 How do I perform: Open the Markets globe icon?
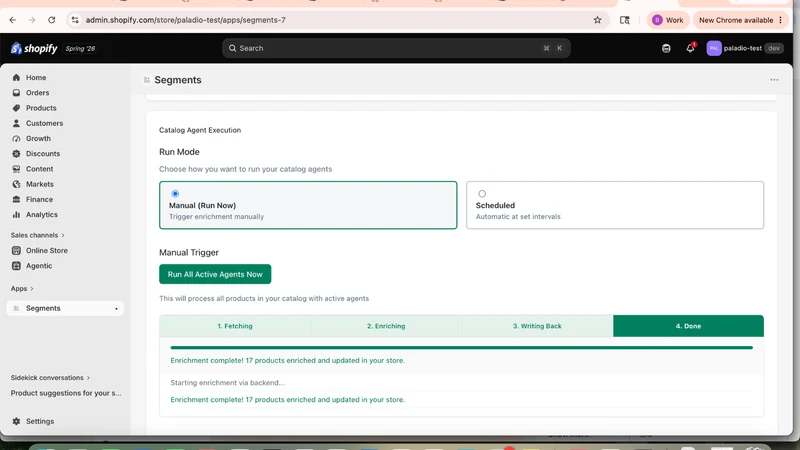tap(16, 184)
